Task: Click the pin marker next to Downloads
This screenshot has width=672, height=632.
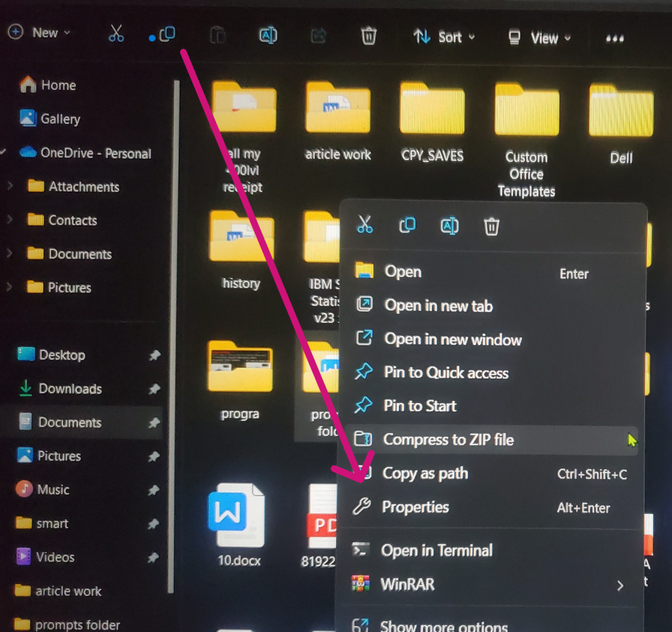Action: pos(154,389)
